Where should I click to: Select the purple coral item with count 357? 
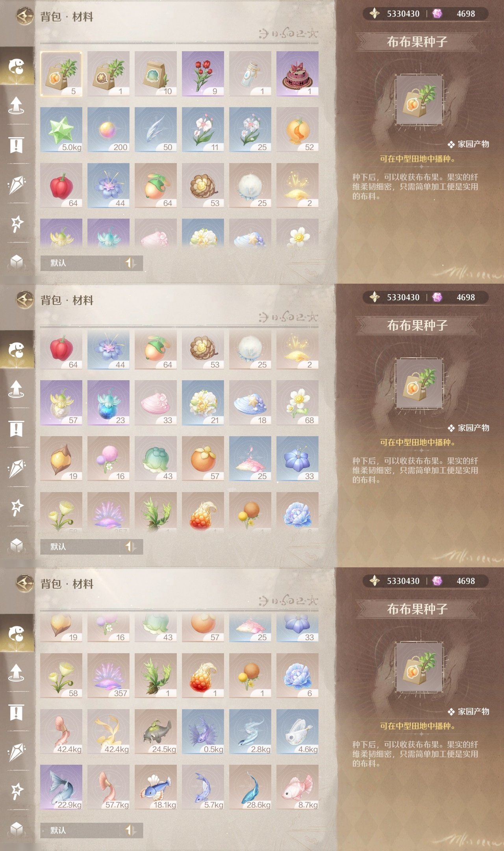pyautogui.click(x=108, y=676)
